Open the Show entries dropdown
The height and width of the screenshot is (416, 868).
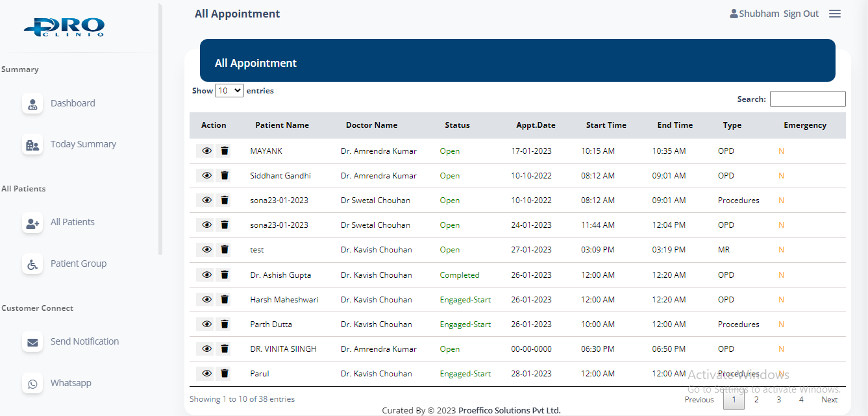coord(229,91)
